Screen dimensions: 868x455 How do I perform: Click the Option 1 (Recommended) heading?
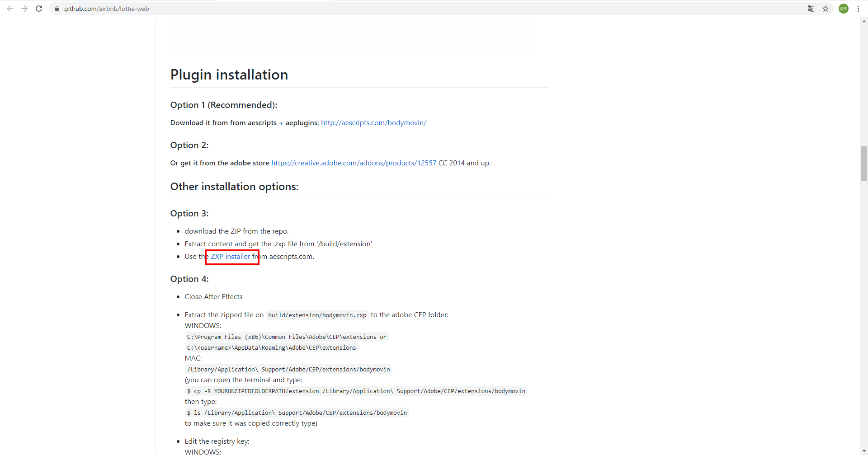[224, 105]
